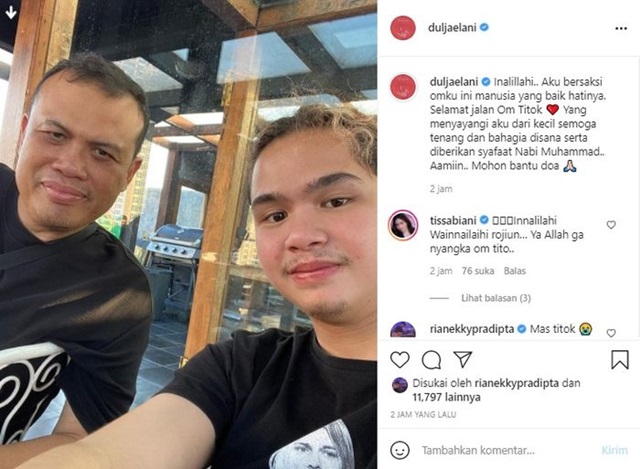Like the post with heart icon

[x=400, y=360]
